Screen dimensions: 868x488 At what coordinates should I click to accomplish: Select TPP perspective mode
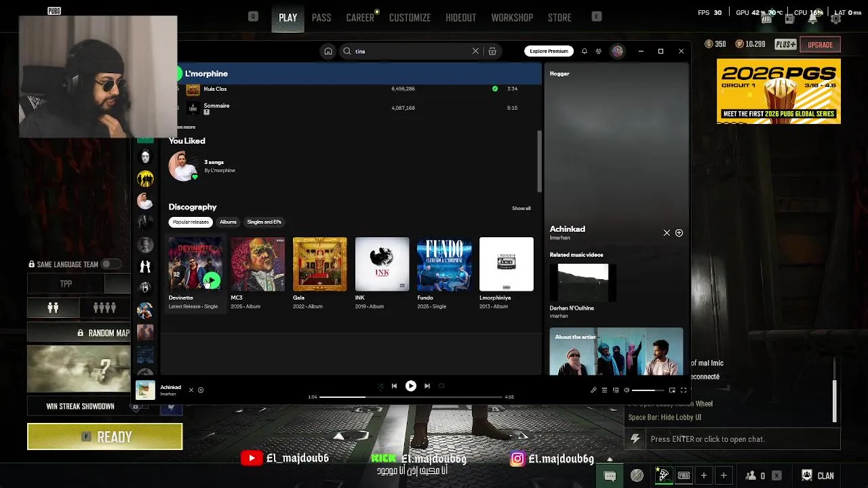coord(66,284)
